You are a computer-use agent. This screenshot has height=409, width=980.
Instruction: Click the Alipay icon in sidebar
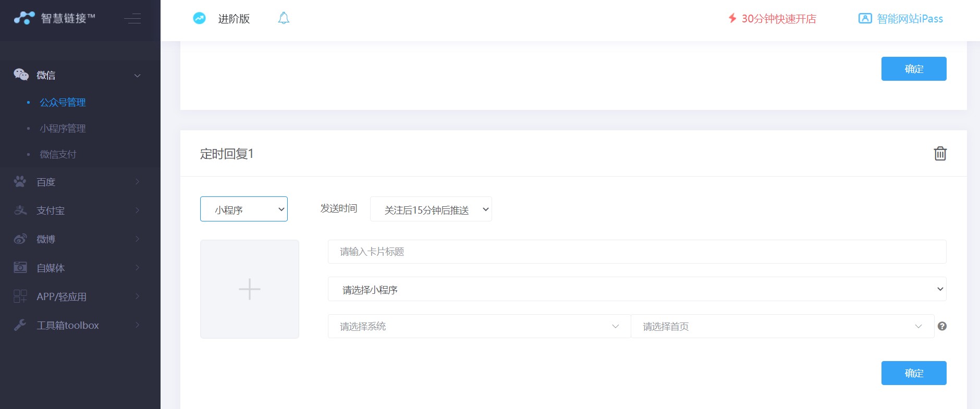tap(20, 210)
